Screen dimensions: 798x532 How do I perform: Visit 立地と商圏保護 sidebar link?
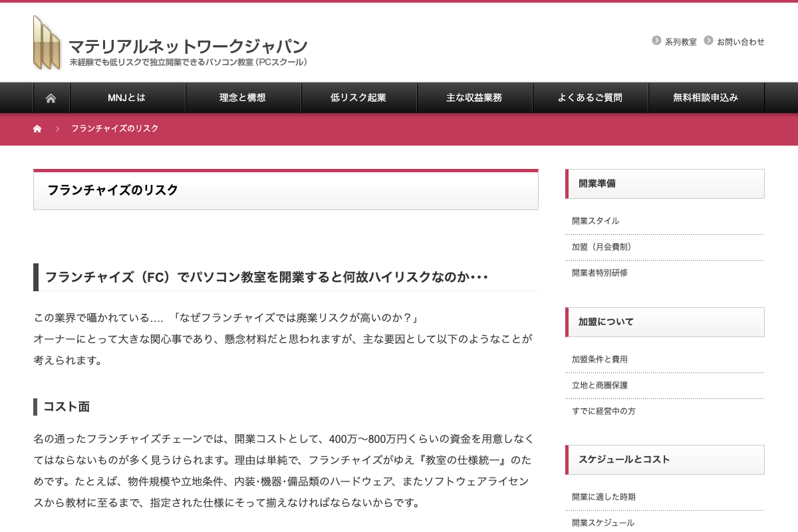(600, 385)
